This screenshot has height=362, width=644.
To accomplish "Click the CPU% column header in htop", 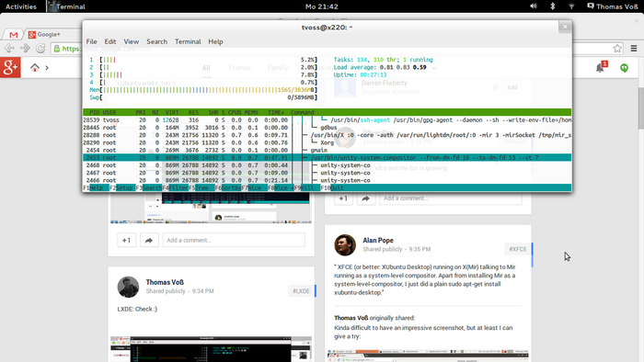I will tap(235, 112).
